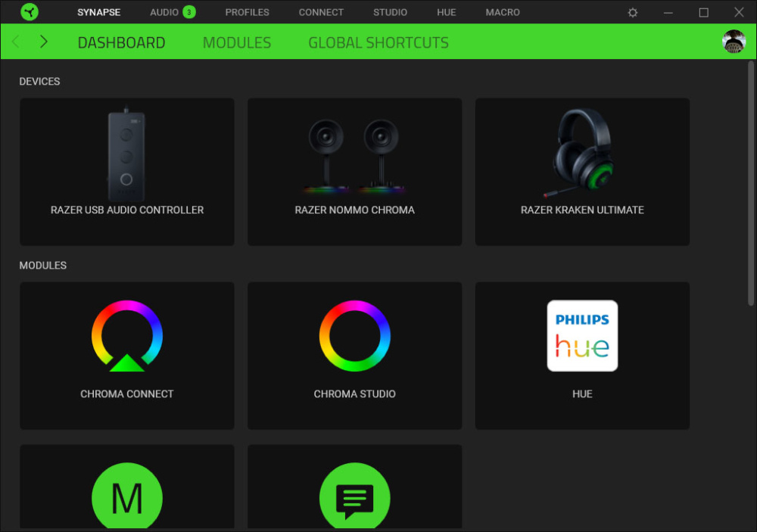Close the Synapse window

739,13
